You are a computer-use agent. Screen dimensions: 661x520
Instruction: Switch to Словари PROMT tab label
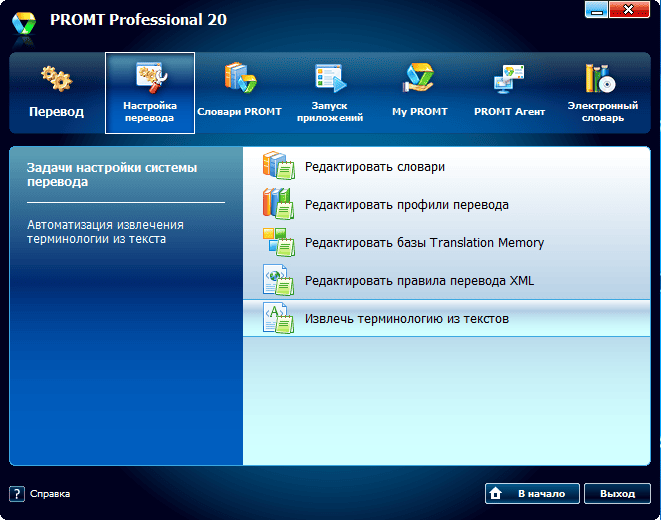pyautogui.click(x=239, y=112)
